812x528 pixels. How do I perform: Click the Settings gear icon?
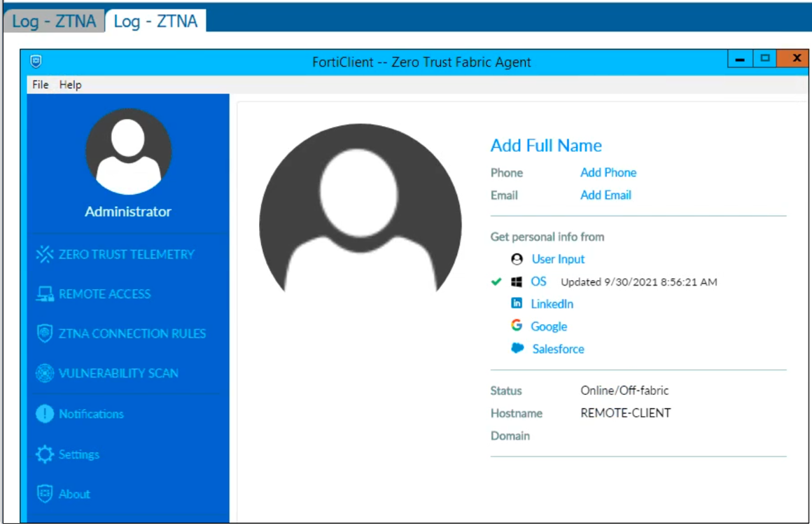[44, 454]
